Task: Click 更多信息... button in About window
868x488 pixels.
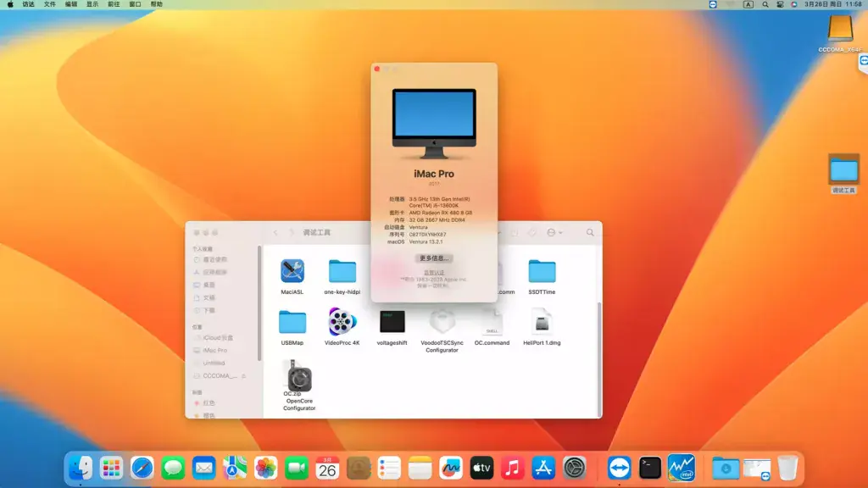Action: (434, 258)
